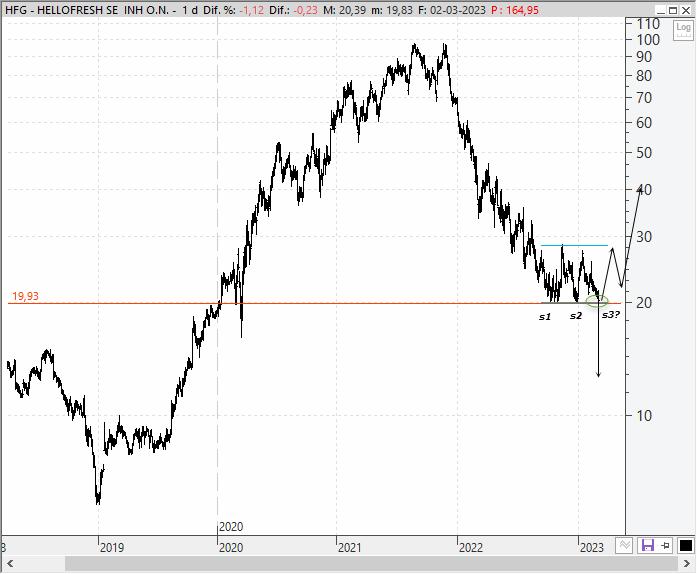The width and height of the screenshot is (697, 574).
Task: Click the orange '19,93' level label
Action: (x=25, y=296)
